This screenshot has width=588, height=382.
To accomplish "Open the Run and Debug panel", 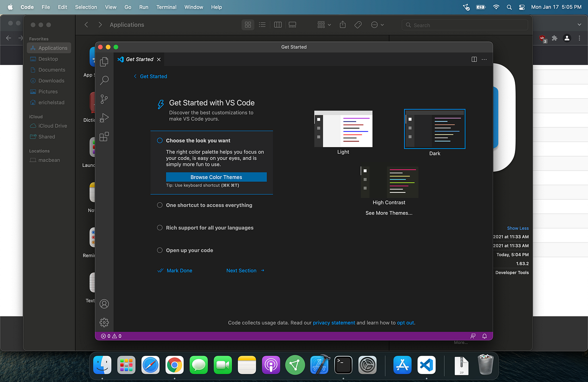I will click(104, 118).
